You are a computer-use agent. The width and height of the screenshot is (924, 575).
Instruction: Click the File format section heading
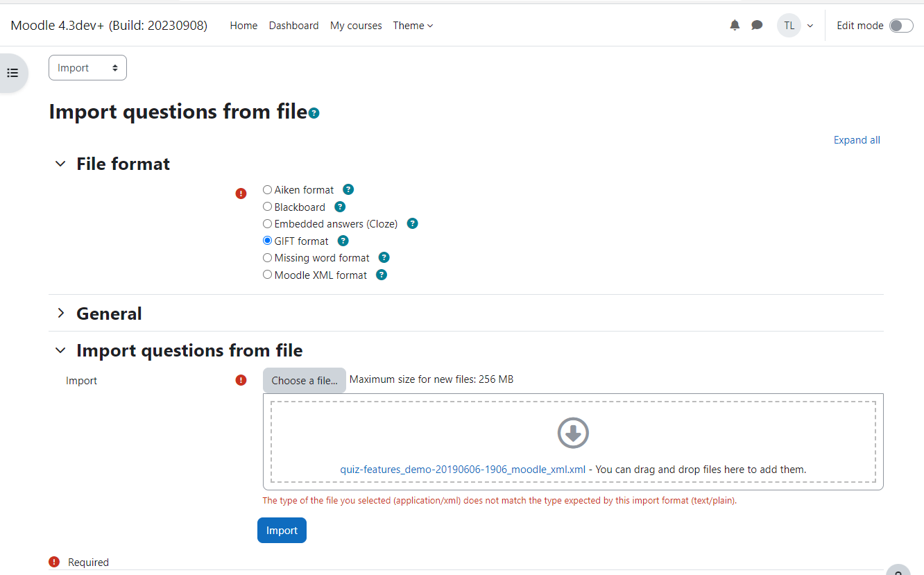point(123,164)
